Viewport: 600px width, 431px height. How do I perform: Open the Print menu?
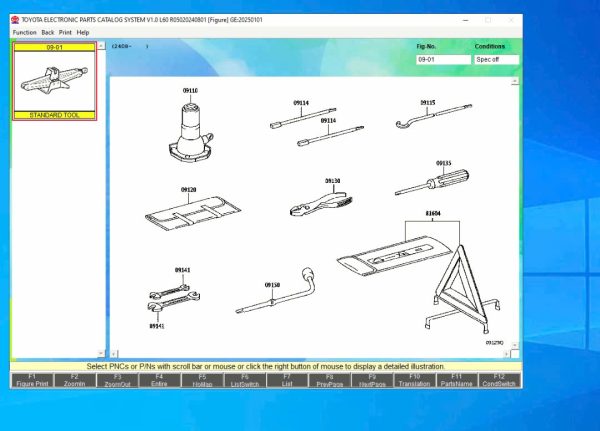65,33
